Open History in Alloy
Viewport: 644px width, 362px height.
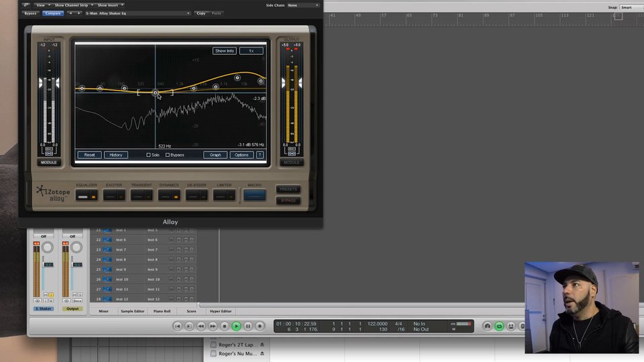point(116,155)
